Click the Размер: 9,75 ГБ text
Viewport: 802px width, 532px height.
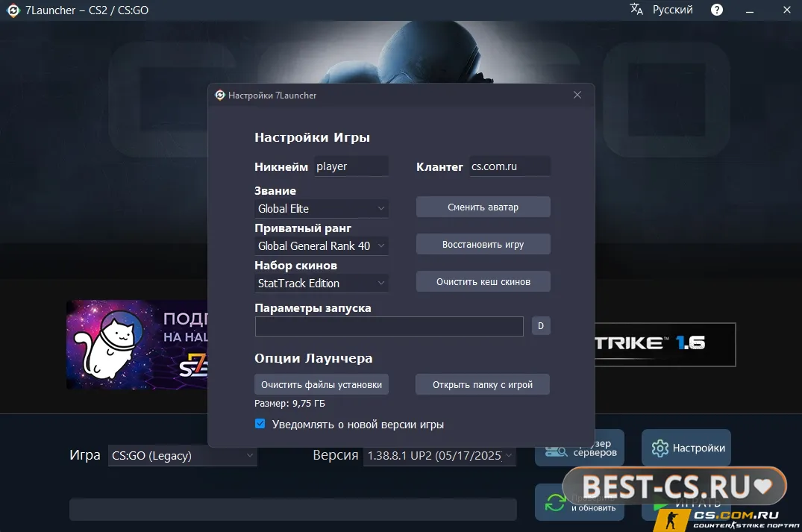pos(289,404)
